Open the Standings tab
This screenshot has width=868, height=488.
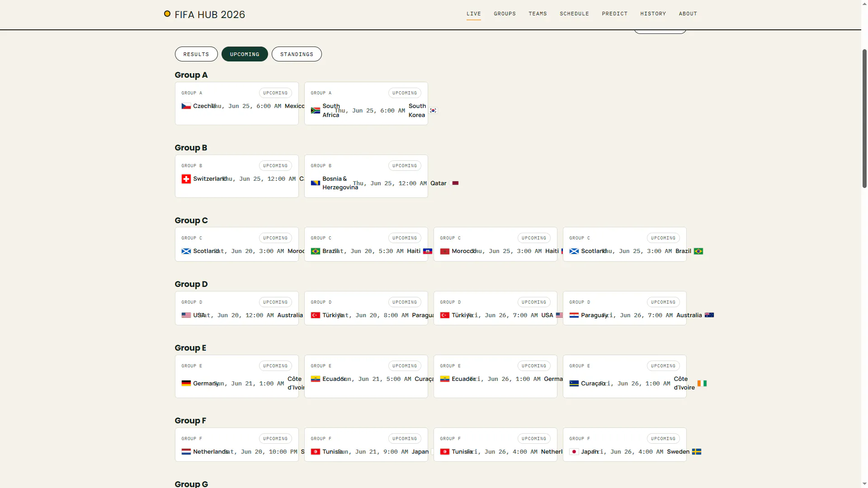297,54
